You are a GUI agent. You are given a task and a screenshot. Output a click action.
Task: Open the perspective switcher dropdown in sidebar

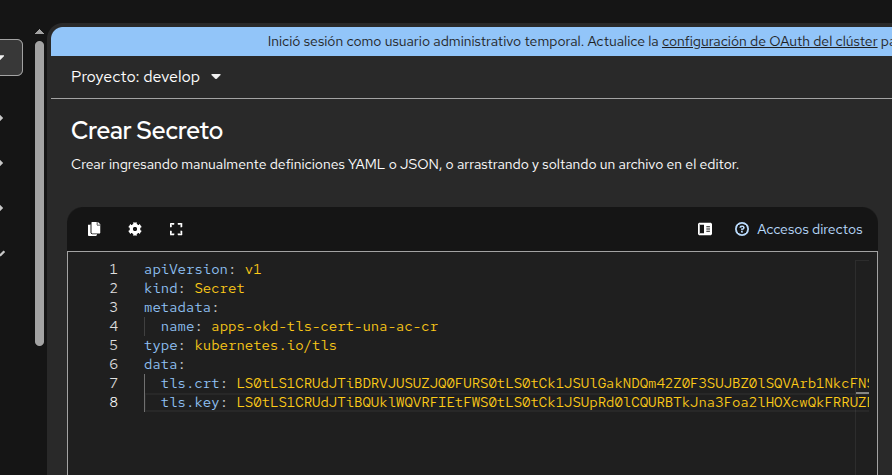(5, 58)
